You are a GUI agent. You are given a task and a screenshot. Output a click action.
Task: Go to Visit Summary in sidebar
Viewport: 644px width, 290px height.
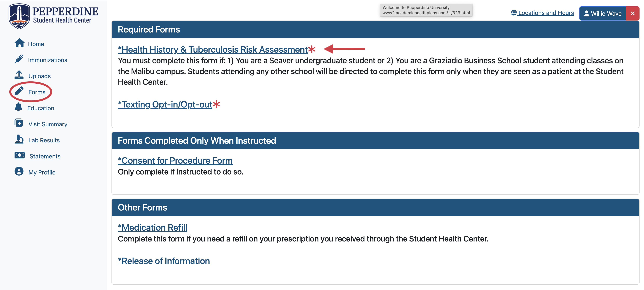[48, 124]
